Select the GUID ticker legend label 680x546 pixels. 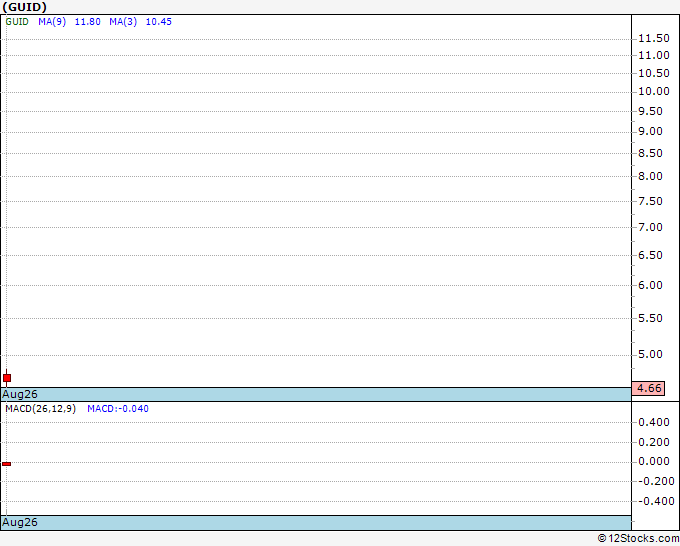(17, 22)
